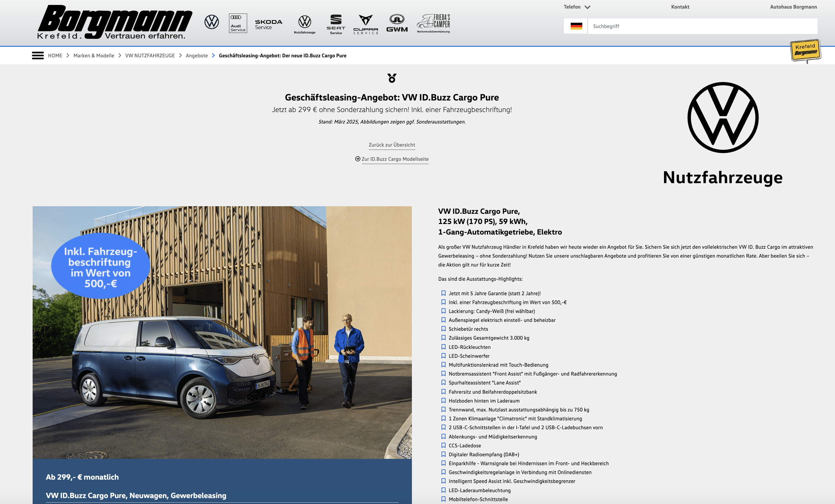
Task: Click the ID.Buzz Cargo van photo
Action: point(222,333)
